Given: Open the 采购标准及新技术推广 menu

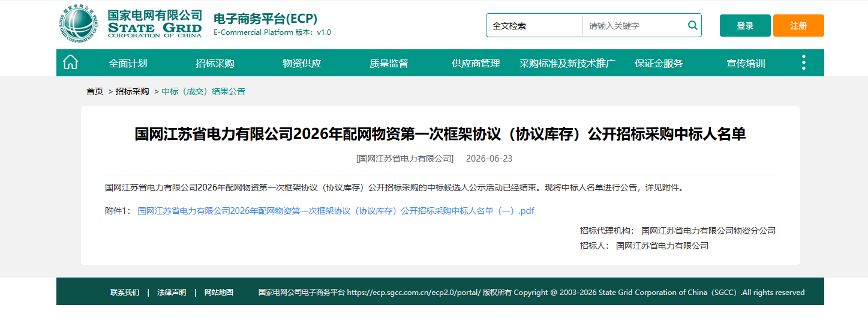Looking at the screenshot, I should tap(567, 63).
